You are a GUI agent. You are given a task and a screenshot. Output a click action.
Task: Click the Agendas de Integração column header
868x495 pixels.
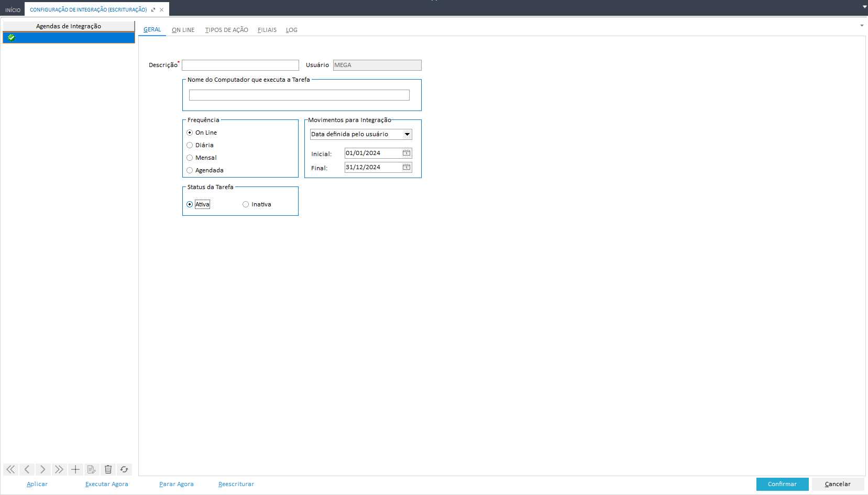[69, 26]
